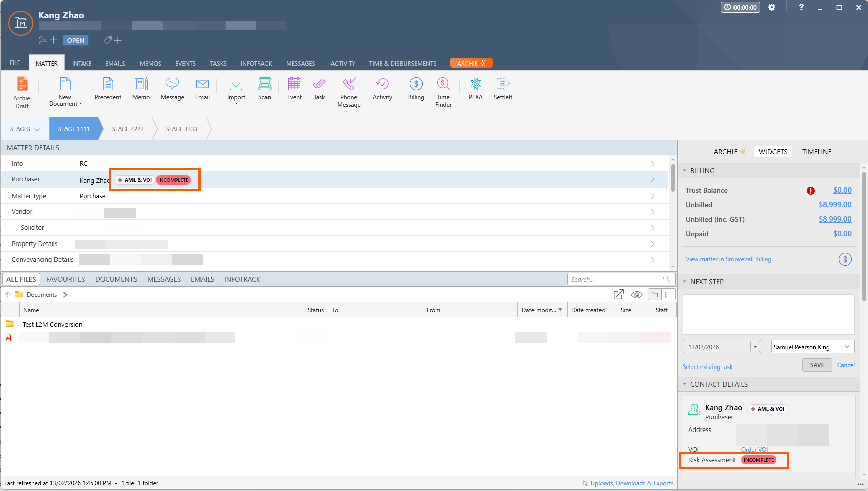868x491 pixels.
Task: Switch to the Time & Disbursements tab
Action: click(403, 64)
